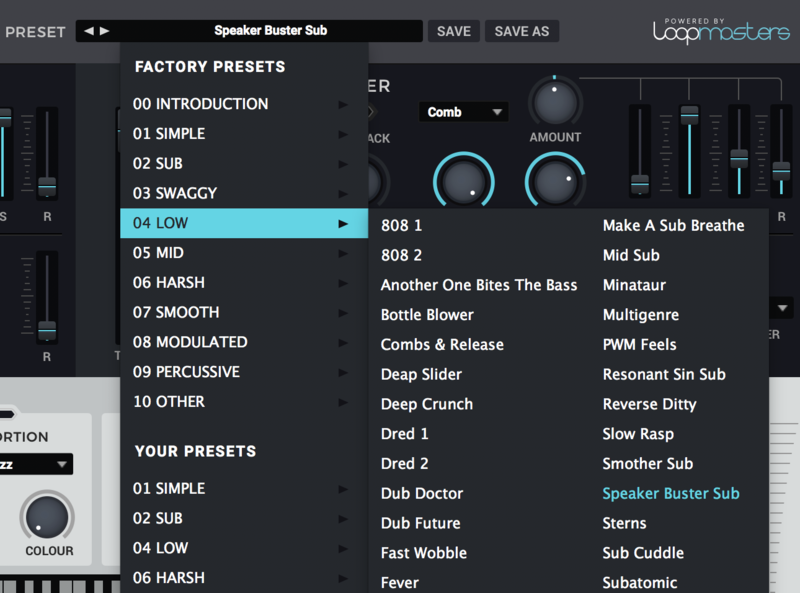
Task: Choose the Speaker Buster Sub preset
Action: pos(670,493)
